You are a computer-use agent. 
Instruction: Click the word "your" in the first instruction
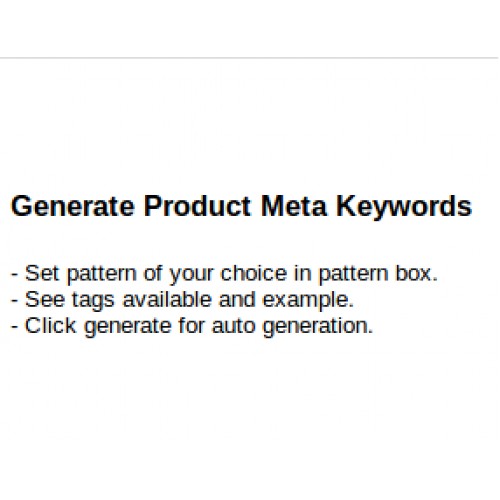coord(191,275)
